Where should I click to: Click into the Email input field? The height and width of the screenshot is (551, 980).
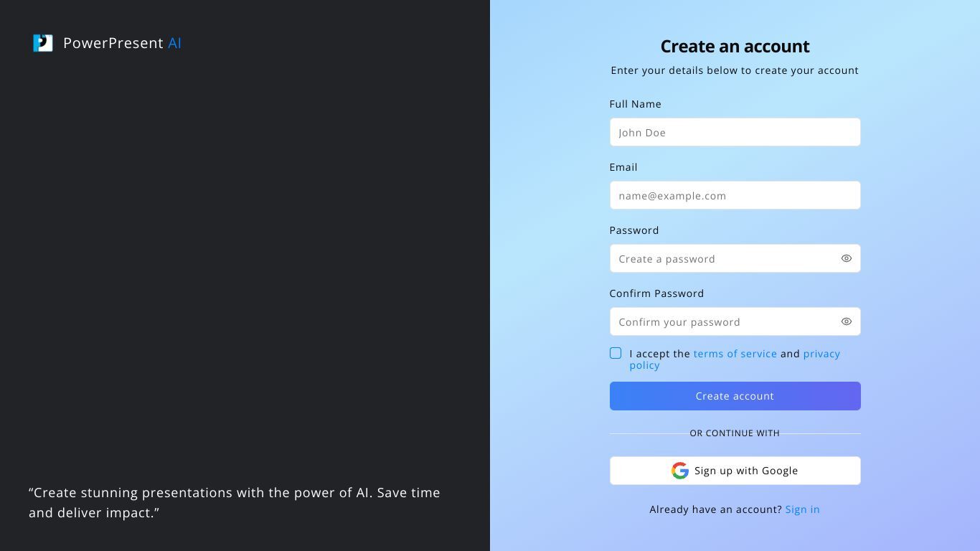(x=735, y=195)
